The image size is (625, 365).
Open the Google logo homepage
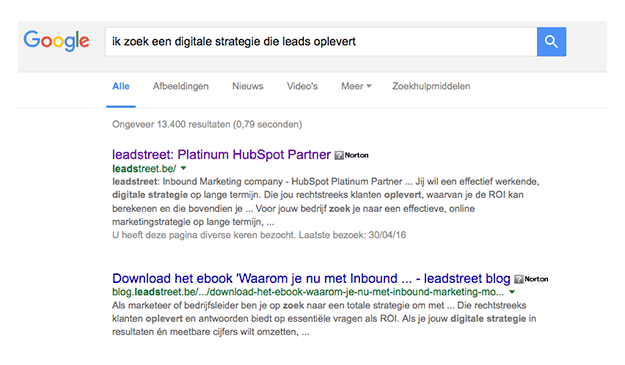(x=56, y=41)
